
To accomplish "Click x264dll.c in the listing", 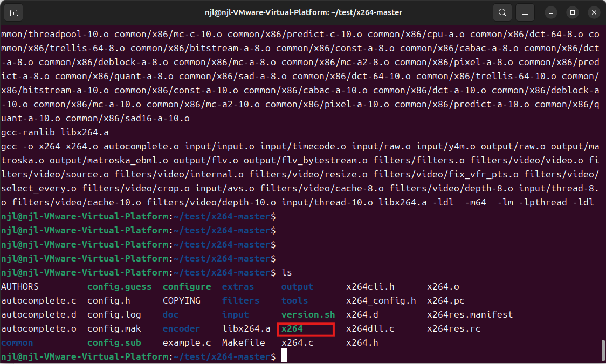I will [x=370, y=328].
